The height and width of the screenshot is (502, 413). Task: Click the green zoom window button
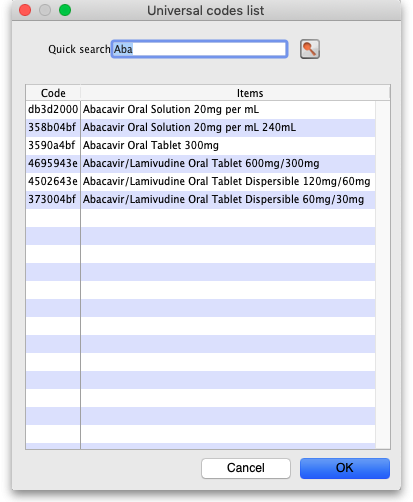[65, 10]
